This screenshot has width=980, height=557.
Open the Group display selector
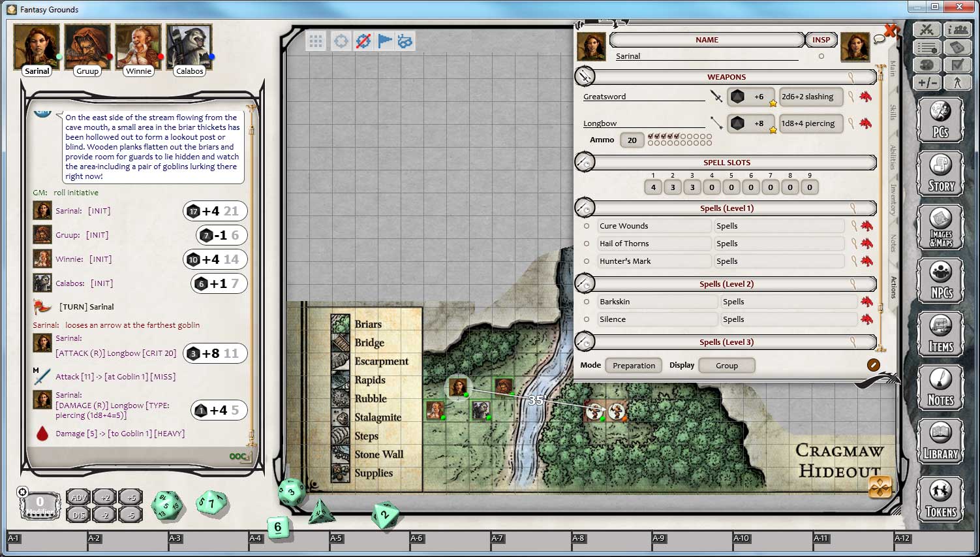[x=726, y=365]
